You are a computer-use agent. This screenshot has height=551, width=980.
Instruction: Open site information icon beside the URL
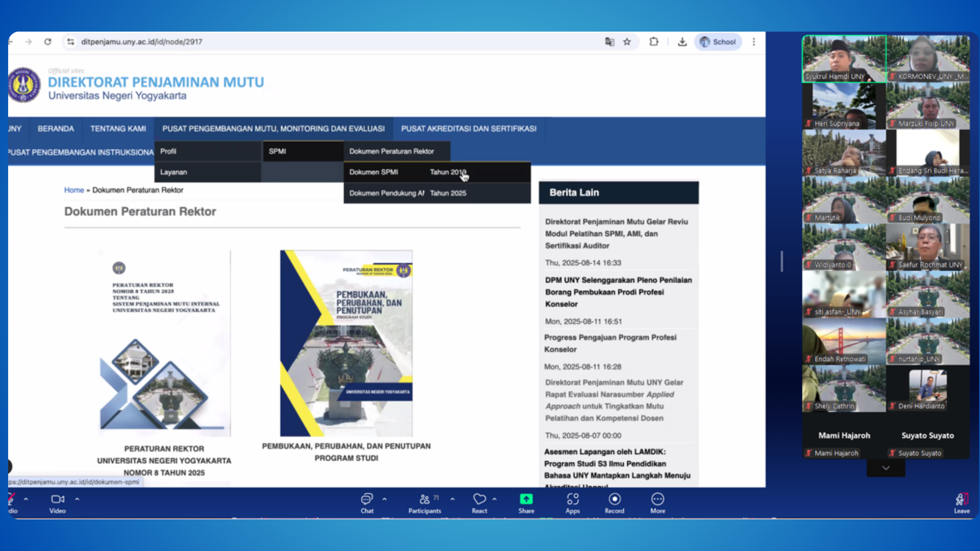(70, 42)
